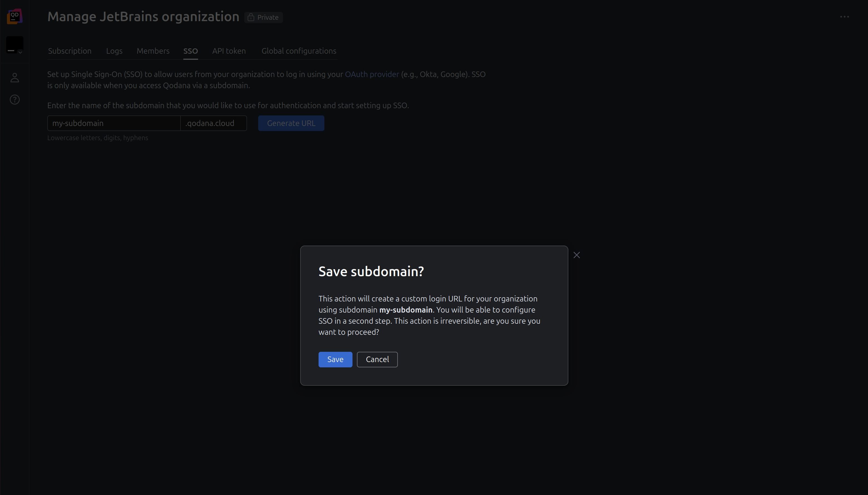Click the Manage JetBrains organization heading

pyautogui.click(x=143, y=17)
